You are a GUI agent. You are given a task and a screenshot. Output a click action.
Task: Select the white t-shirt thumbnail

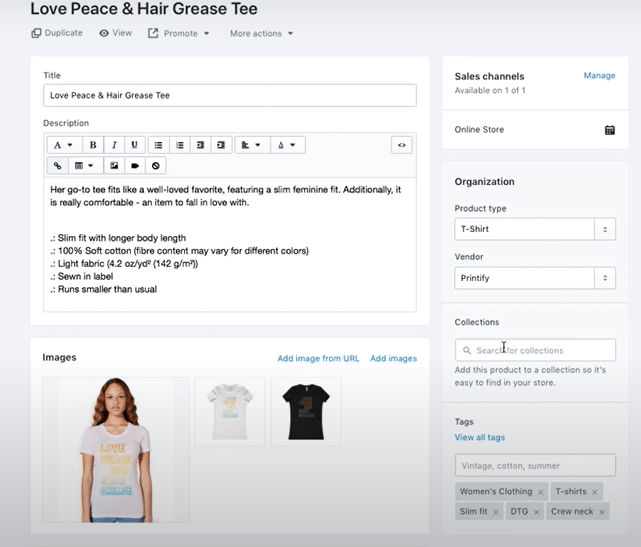[230, 411]
